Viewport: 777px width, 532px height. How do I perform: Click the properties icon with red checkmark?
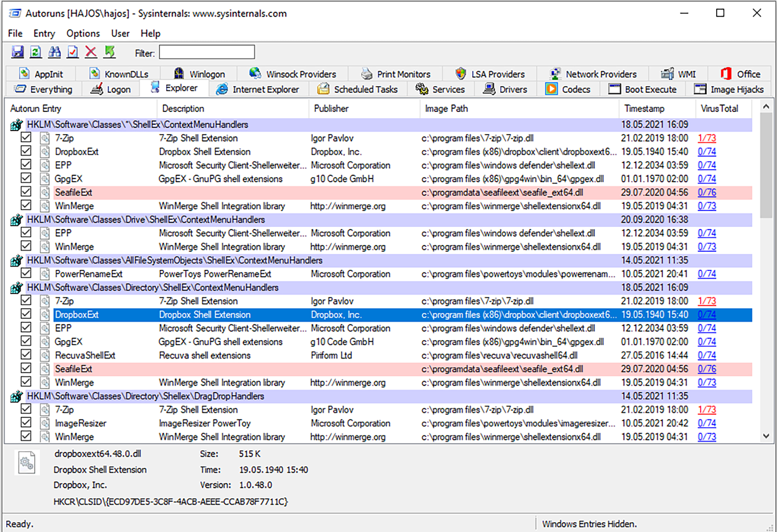pos(73,52)
